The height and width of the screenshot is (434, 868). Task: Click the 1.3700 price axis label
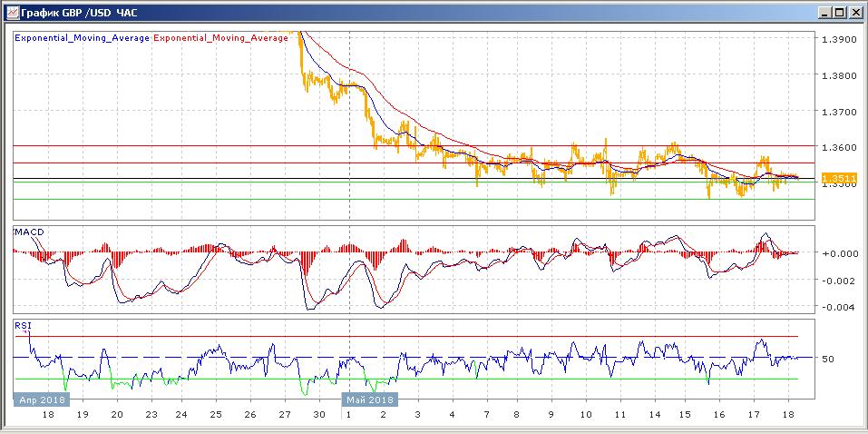(x=837, y=112)
